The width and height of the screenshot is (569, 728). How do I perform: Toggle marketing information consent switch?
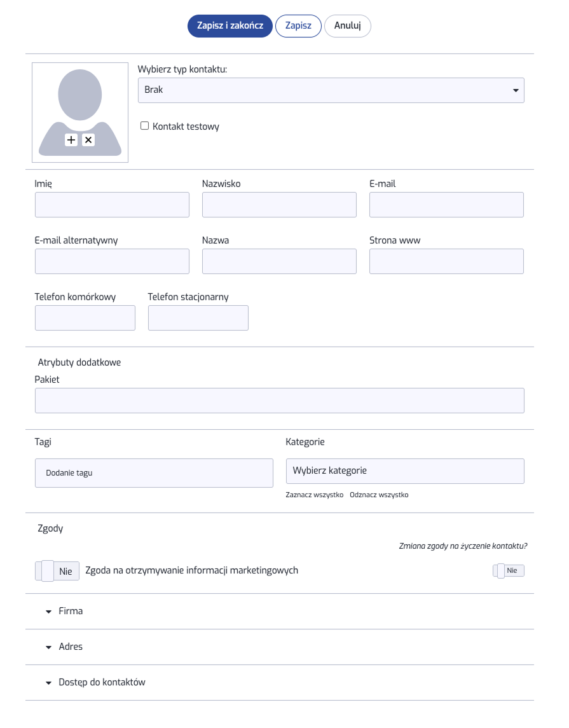click(57, 571)
